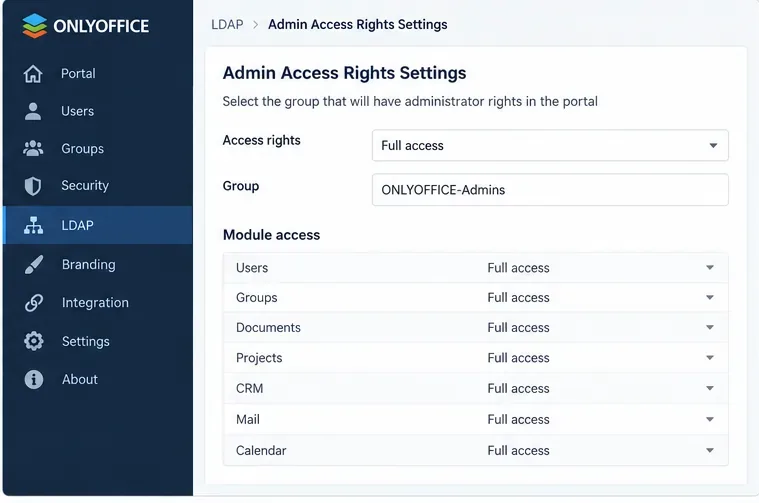759x503 pixels.
Task: Click the Group field containing ONLYOFFICE-Admins
Action: (550, 190)
